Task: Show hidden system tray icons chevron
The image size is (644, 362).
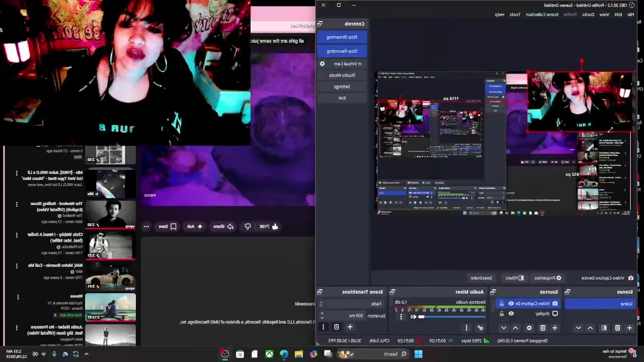Action: (x=86, y=354)
